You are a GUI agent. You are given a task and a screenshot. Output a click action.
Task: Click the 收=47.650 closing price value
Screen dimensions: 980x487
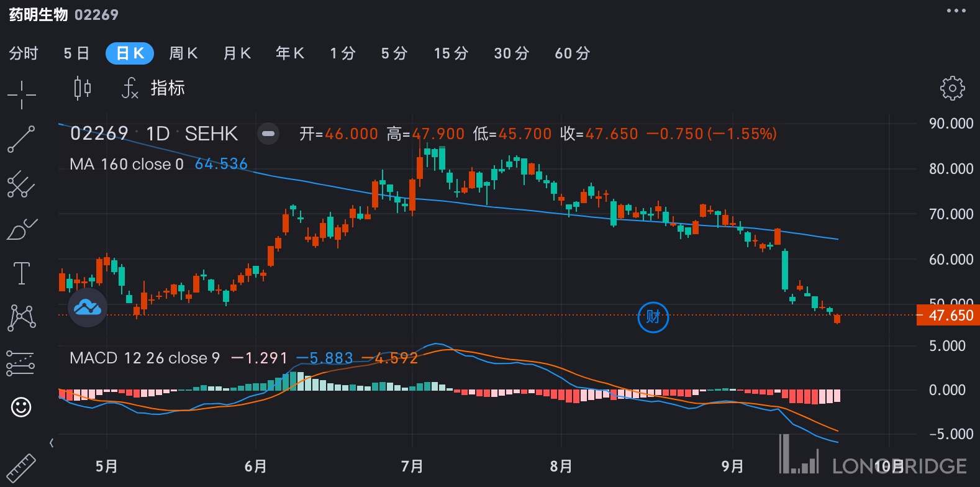(599, 134)
